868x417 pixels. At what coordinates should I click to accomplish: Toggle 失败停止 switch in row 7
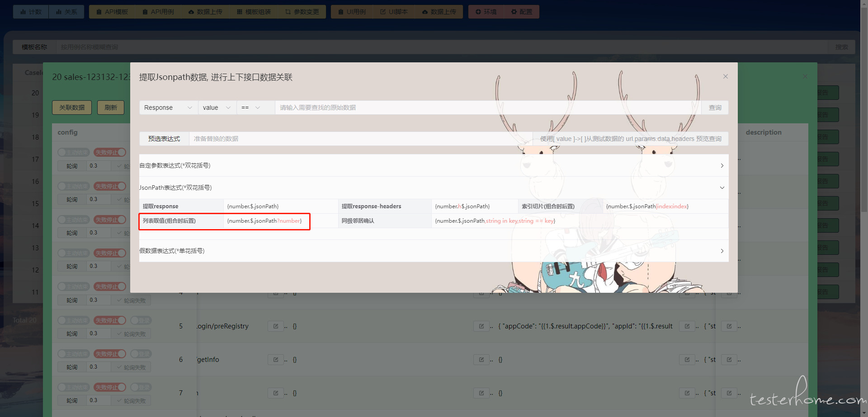click(x=110, y=387)
